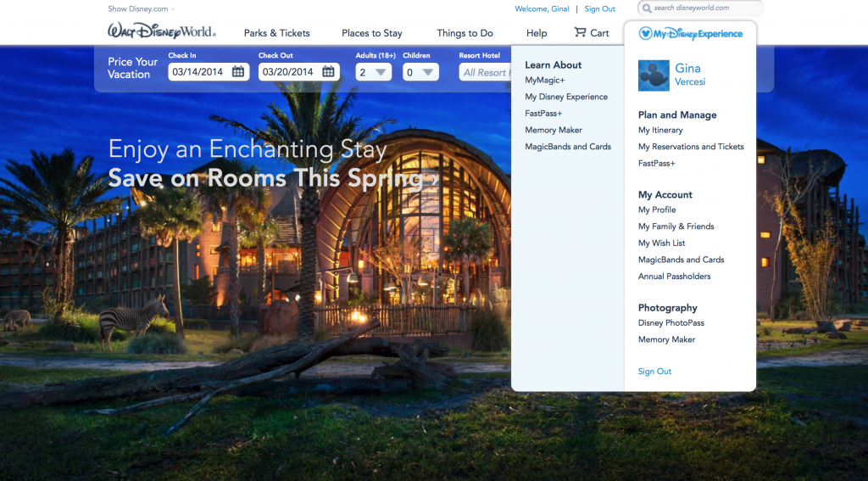The image size is (868, 481).
Task: Click Gina's Mickey avatar picture
Action: point(654,76)
